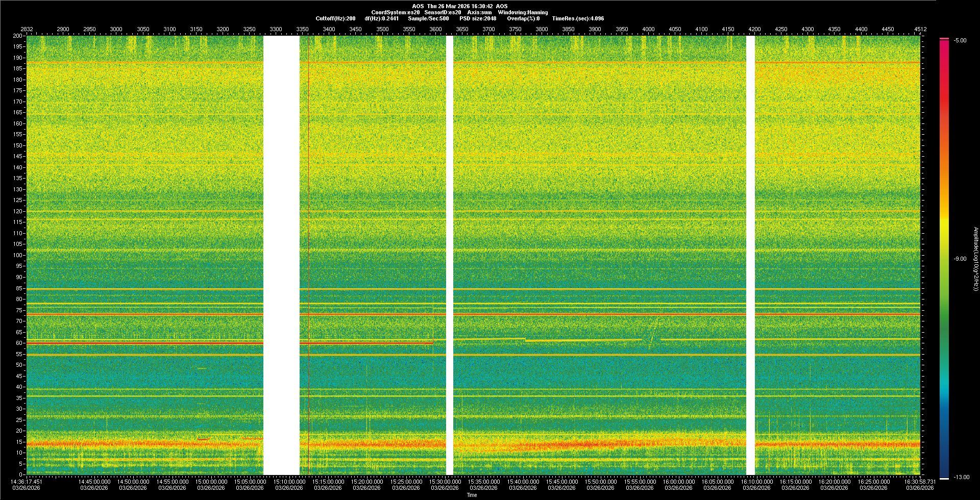Click the 16:00:00.000 time axis tick label
Screen dimensions: 980x500
click(678, 481)
